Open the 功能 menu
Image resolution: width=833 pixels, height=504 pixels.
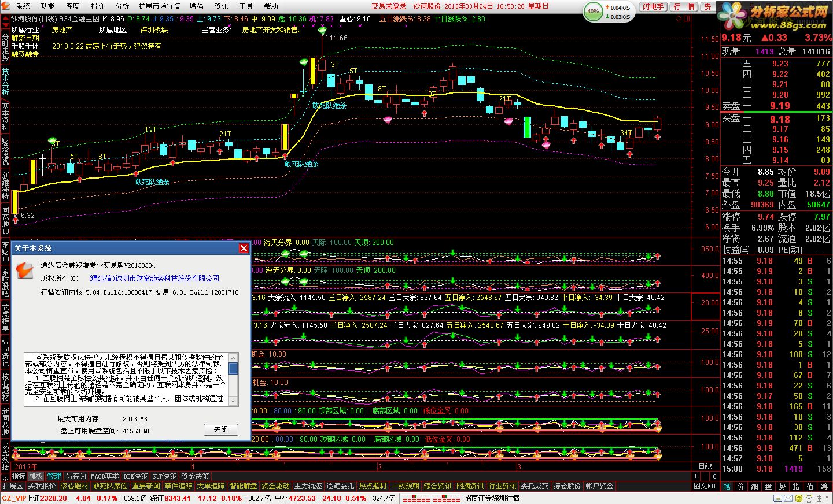[x=48, y=6]
